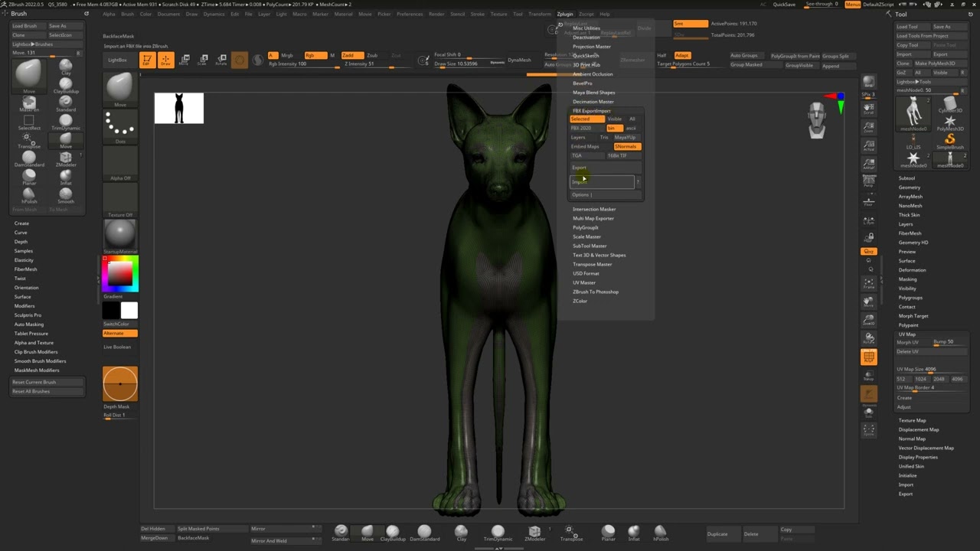This screenshot has height=551, width=980.
Task: Select the Cylinder3D tool icon
Action: pos(950,104)
